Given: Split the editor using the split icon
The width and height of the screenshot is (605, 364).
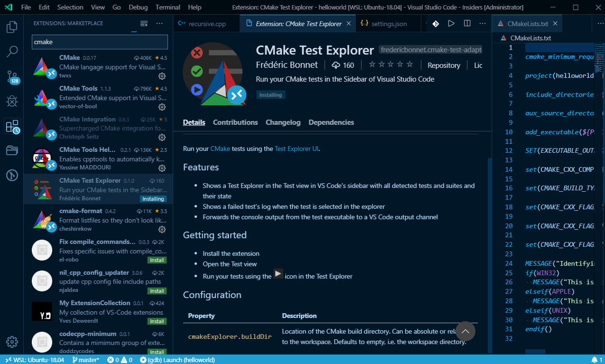Looking at the screenshot, I should pos(467,23).
